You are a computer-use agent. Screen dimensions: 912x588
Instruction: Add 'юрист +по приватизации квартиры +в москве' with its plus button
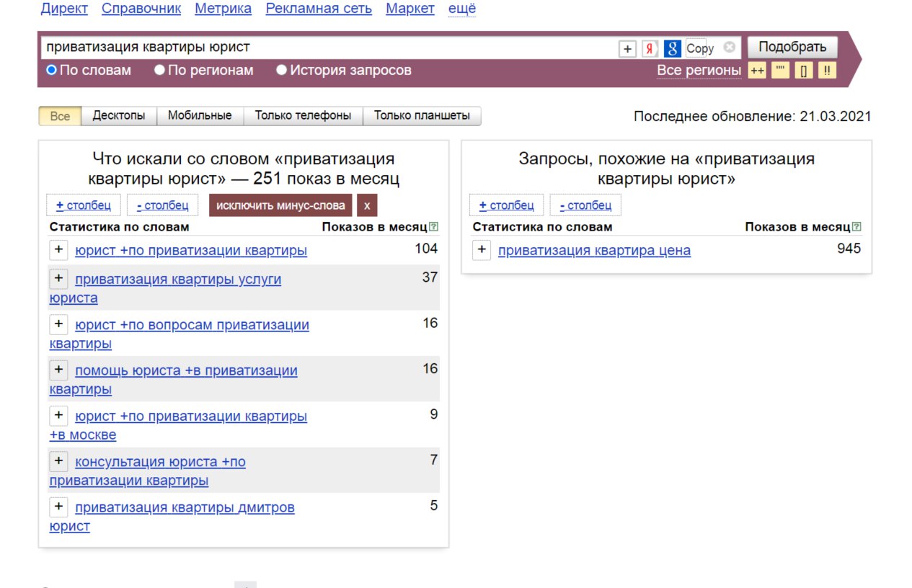coord(58,415)
